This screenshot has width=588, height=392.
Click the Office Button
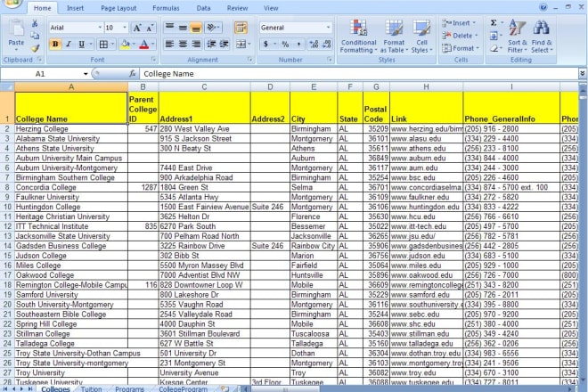[x=12, y=3]
